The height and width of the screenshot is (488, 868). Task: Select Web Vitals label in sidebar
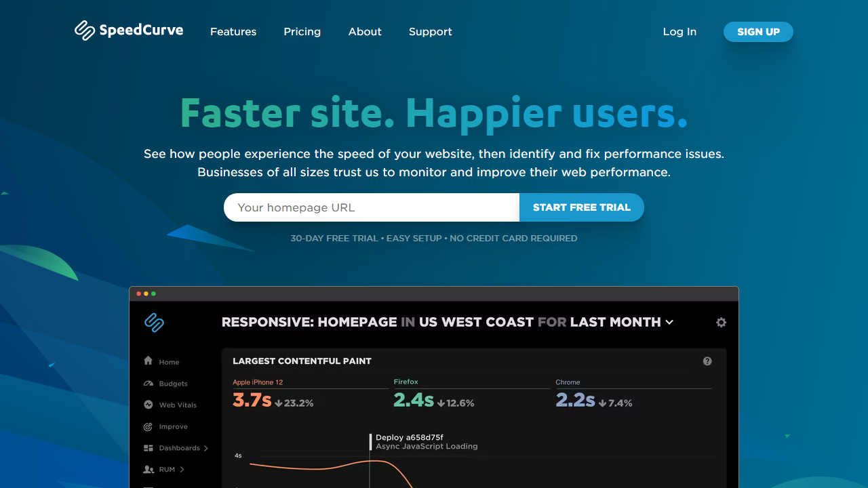[x=178, y=405]
